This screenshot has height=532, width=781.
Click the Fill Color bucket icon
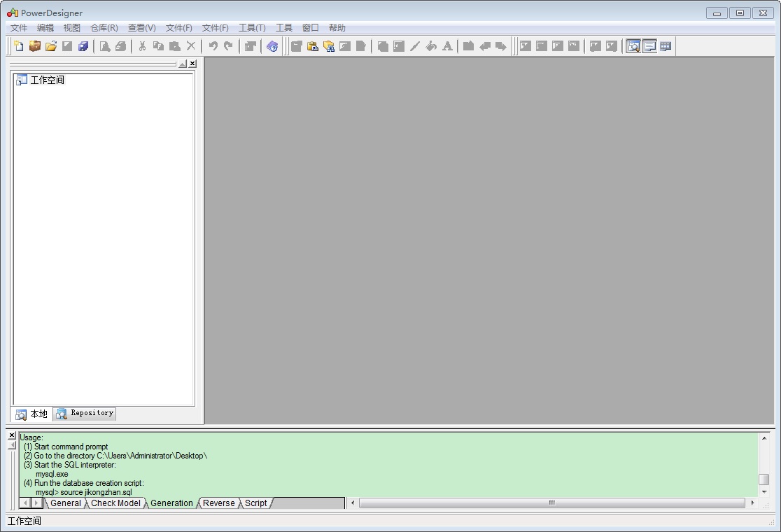[431, 46]
